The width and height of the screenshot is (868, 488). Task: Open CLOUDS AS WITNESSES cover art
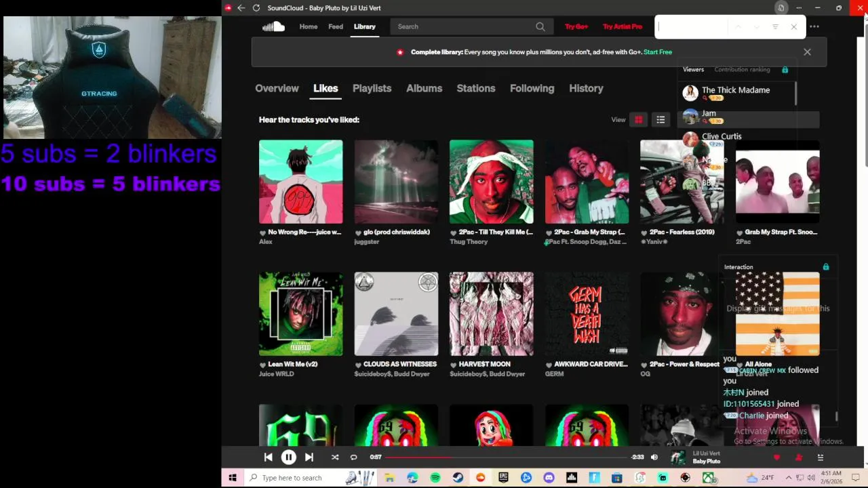[396, 314]
